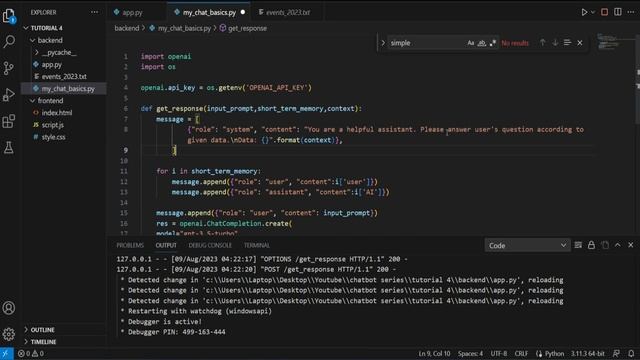Viewport: 640px width, 360px height.
Task: Click the red stop icon in editor toolbar
Action: (604, 12)
